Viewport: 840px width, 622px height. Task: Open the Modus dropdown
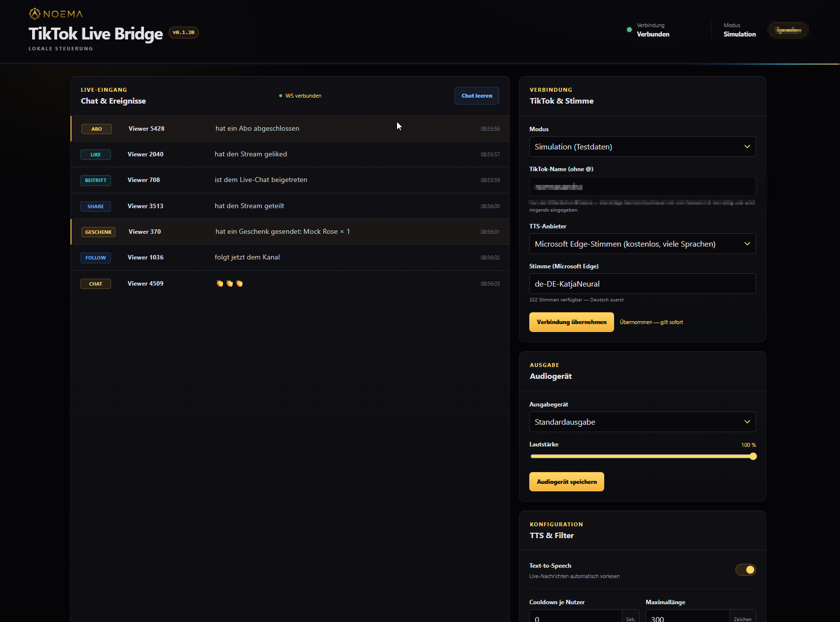click(x=642, y=146)
